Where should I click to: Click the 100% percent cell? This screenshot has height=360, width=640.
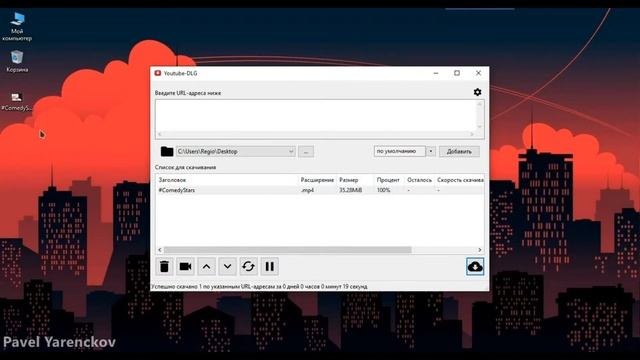383,190
